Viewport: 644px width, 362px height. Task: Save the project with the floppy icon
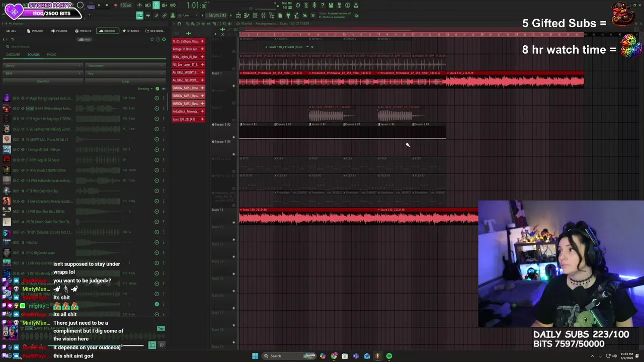[x=331, y=6]
